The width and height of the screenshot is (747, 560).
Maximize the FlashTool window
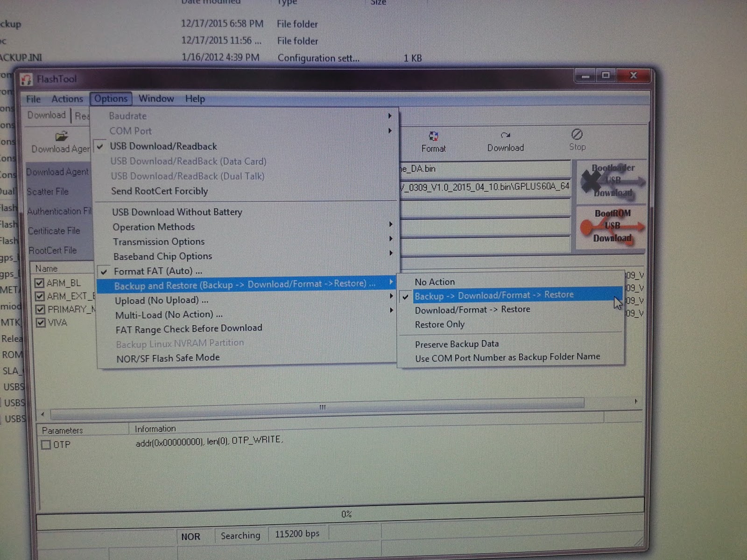click(x=606, y=75)
